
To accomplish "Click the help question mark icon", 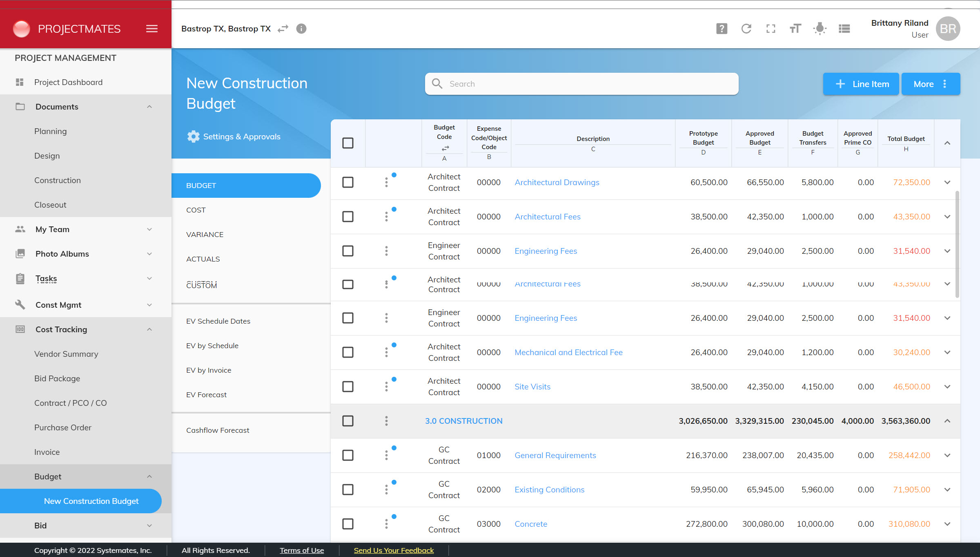I will click(x=722, y=29).
